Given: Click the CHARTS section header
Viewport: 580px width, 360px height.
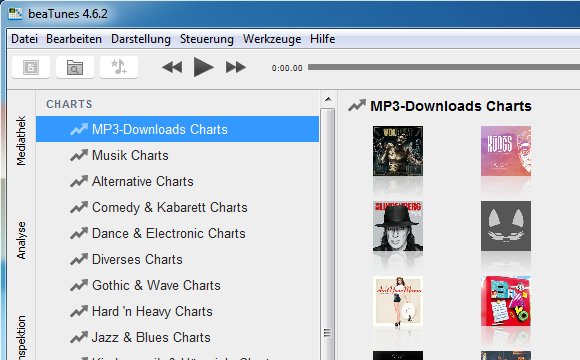Looking at the screenshot, I should 69,104.
